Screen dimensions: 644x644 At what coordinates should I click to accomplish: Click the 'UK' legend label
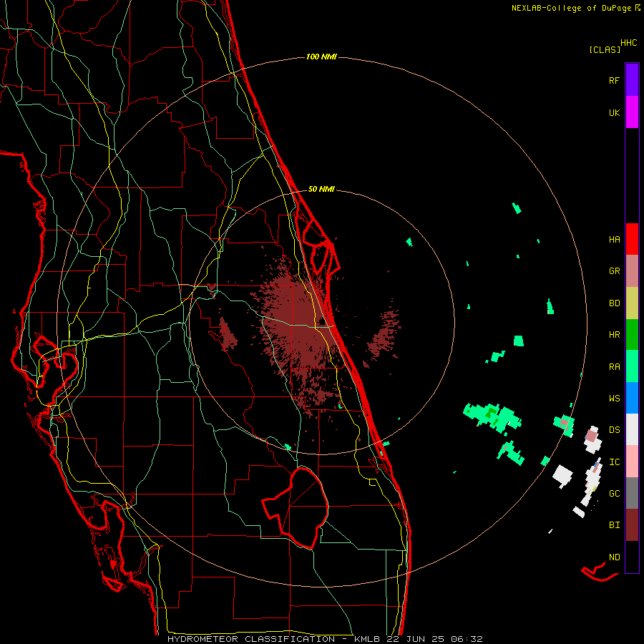point(614,113)
